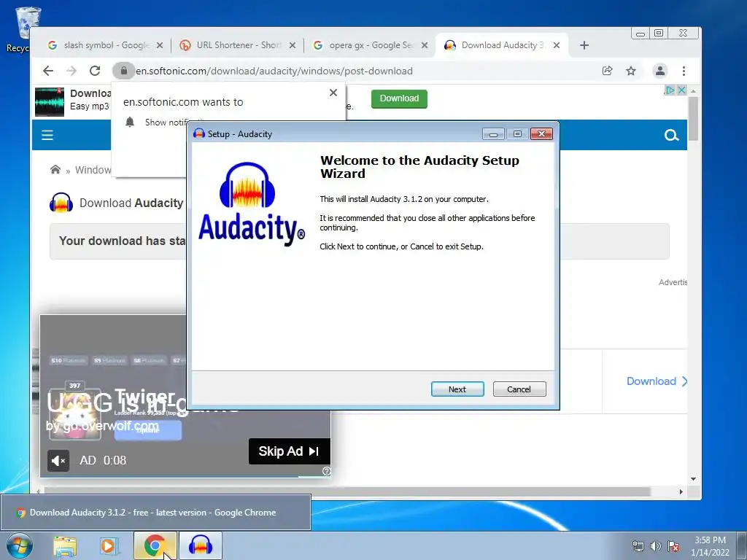Unmute the video ad speaker icon
The image size is (747, 560).
click(x=58, y=461)
